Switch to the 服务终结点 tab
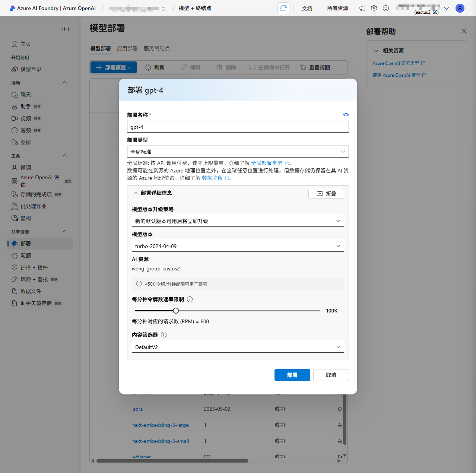476x473 pixels. pos(156,48)
